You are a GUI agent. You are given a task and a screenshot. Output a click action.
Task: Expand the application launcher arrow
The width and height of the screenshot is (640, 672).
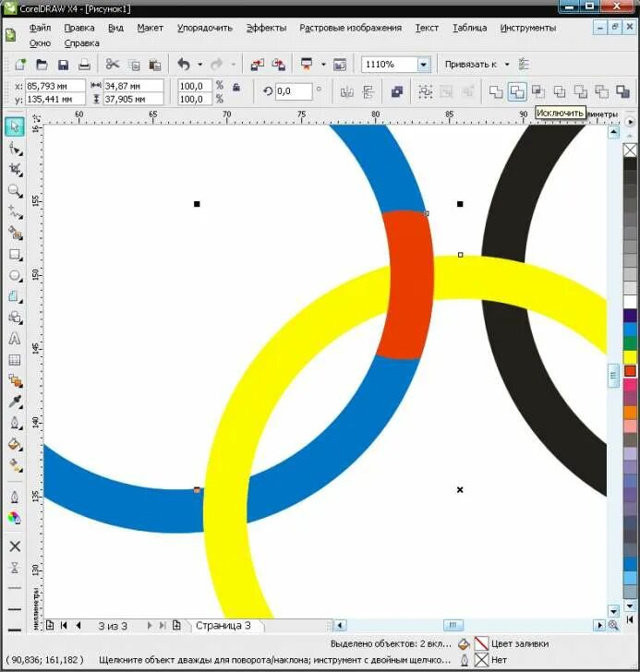pos(323,65)
